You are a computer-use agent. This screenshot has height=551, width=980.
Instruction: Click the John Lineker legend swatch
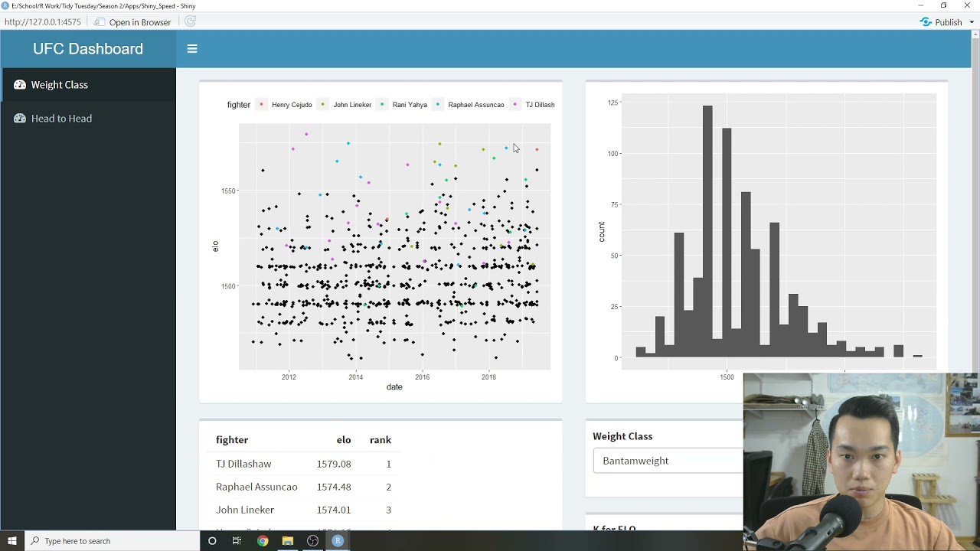click(323, 105)
